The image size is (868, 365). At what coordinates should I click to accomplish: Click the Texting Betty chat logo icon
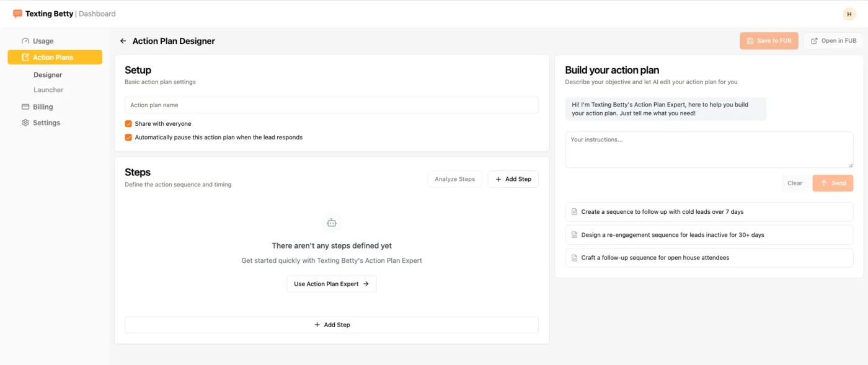tap(17, 14)
